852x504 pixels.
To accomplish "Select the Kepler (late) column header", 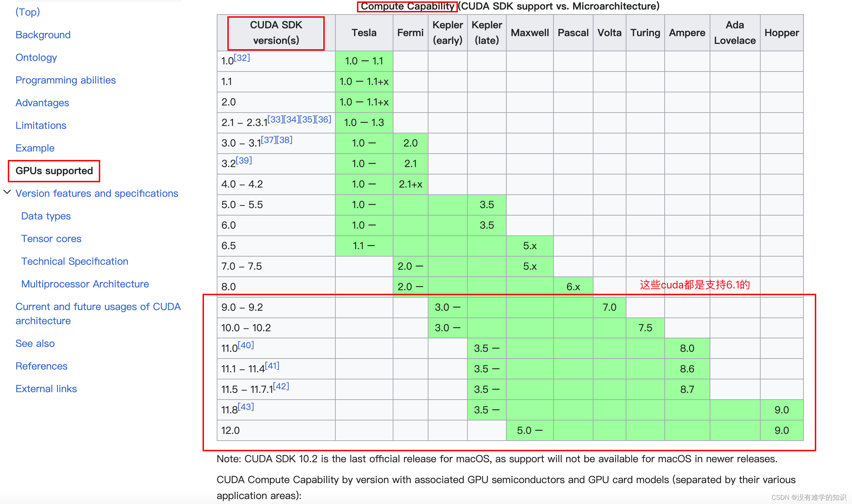I will pos(487,33).
